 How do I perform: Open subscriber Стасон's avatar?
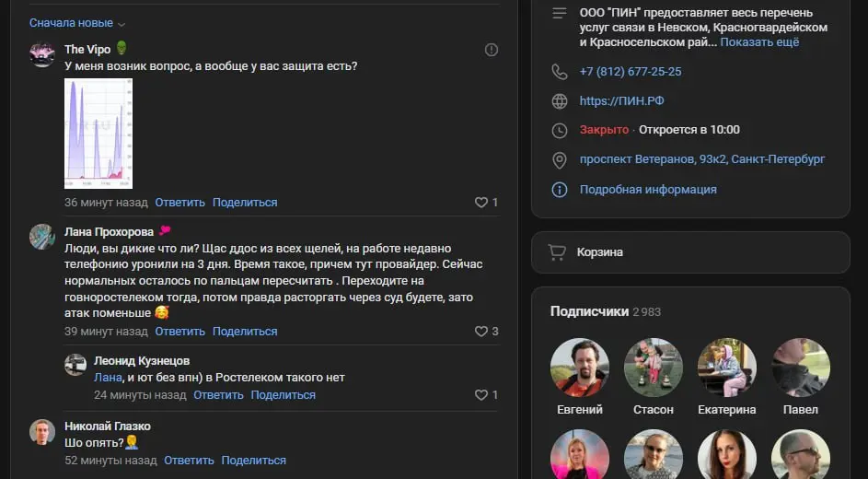[x=654, y=368]
